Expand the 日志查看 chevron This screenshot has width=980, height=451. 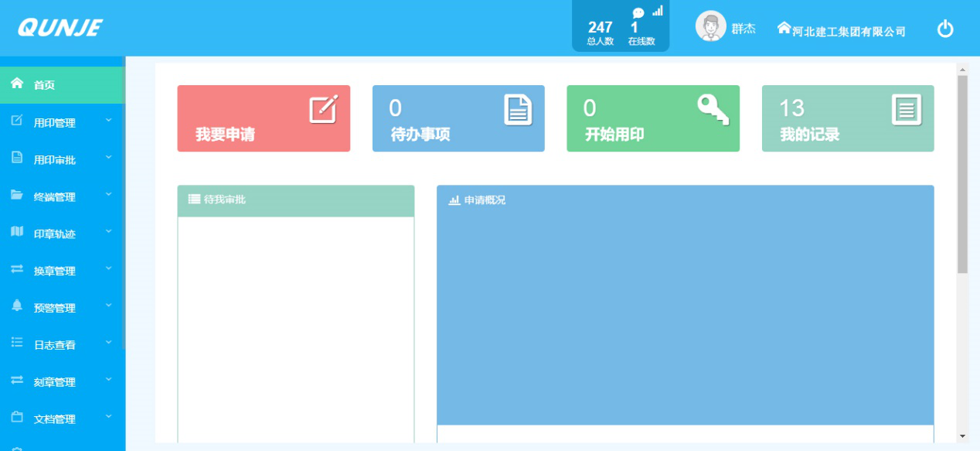tap(108, 343)
